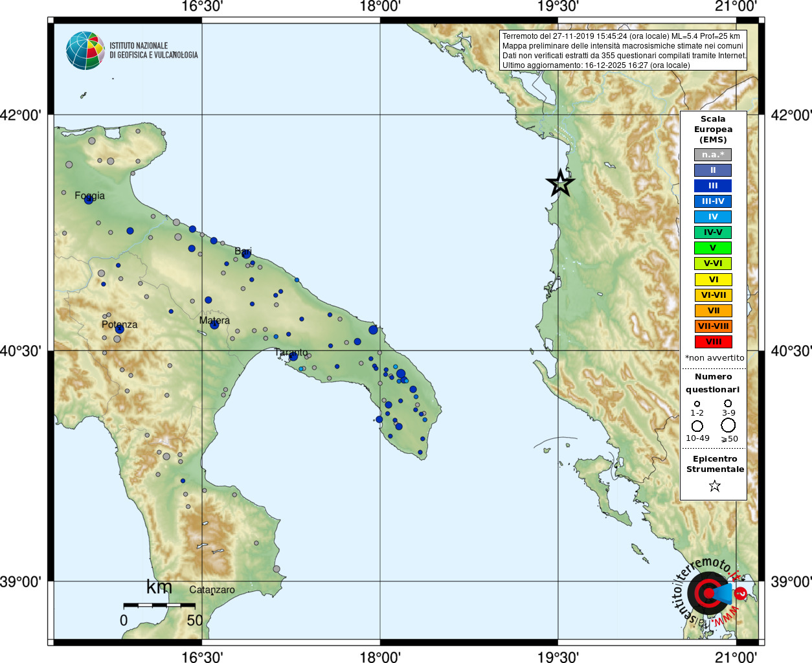Viewport: 812px width, 663px height.
Task: Click the 18°00' longitude label at bottom
Action: pyautogui.click(x=380, y=657)
